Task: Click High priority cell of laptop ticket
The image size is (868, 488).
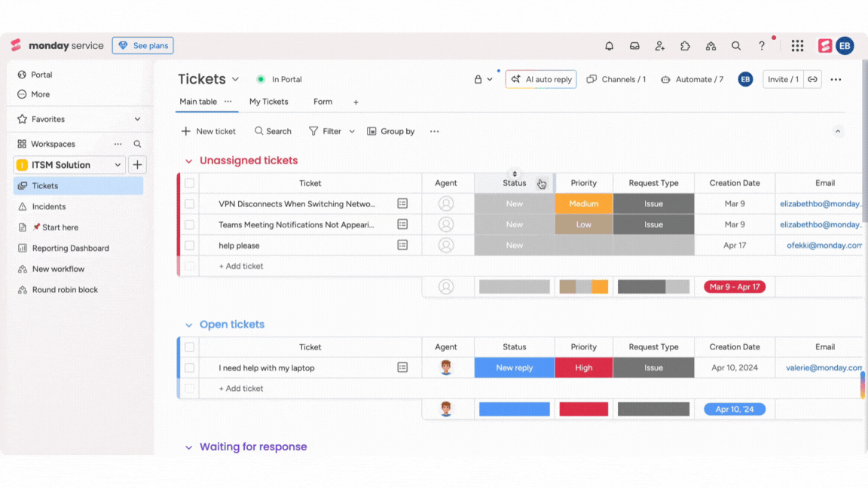Action: [x=583, y=368]
